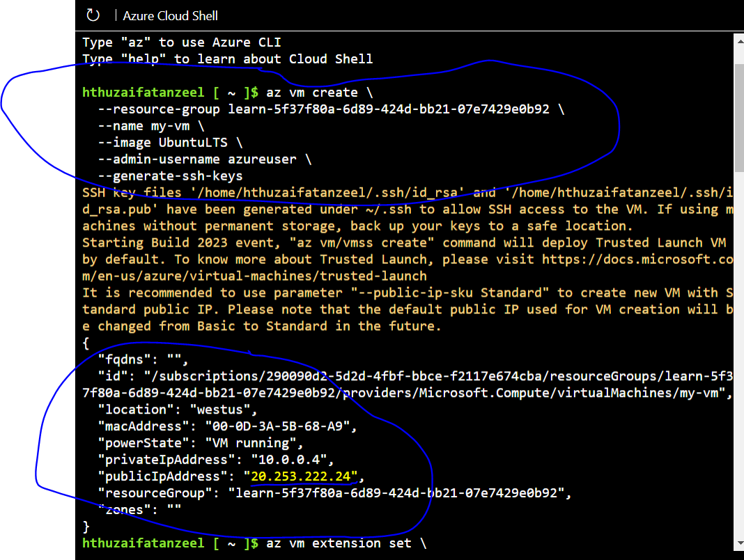Click the scrollbar up arrow

(740, 41)
